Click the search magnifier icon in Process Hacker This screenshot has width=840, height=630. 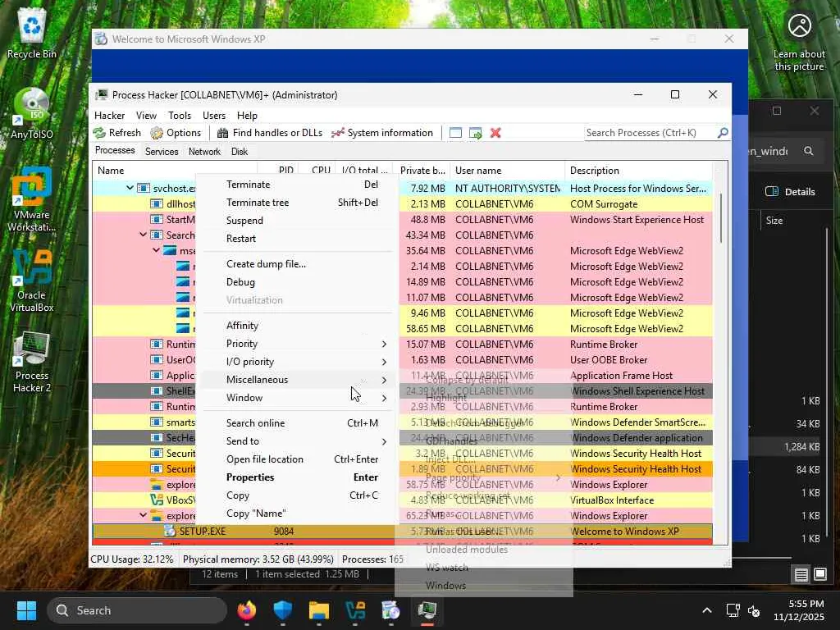[723, 132]
